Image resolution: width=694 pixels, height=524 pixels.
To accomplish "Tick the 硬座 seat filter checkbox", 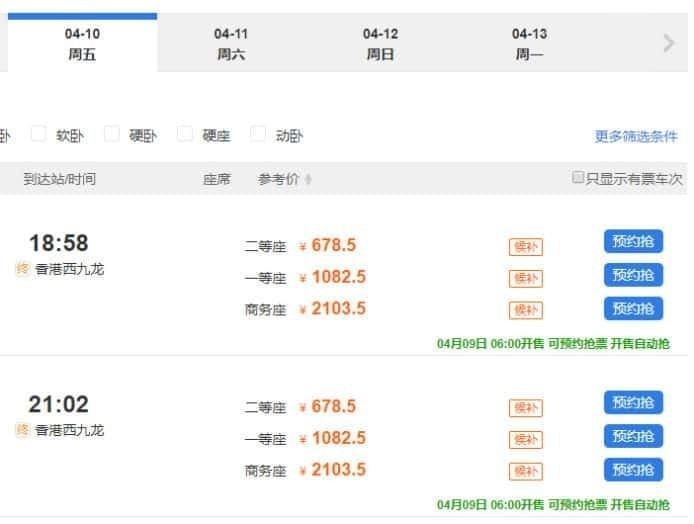I will click(x=185, y=133).
